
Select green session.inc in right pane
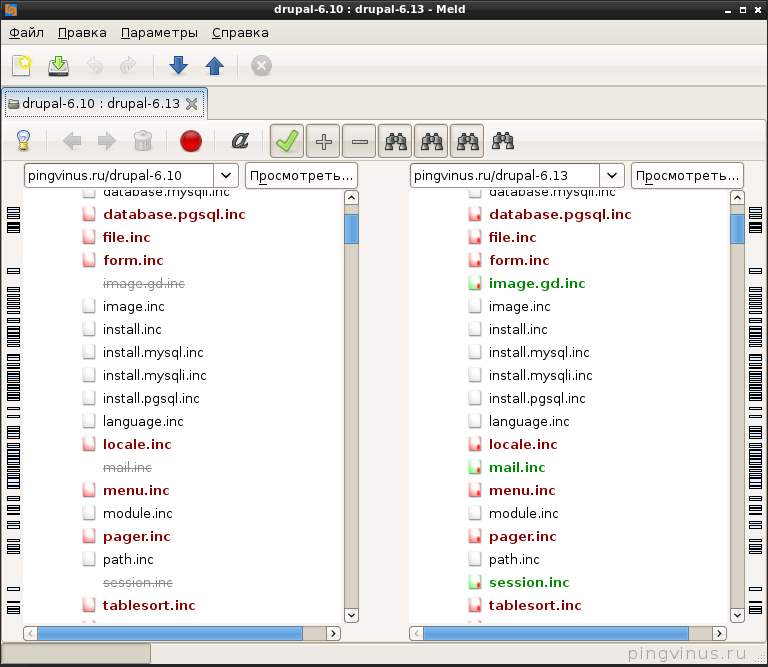pyautogui.click(x=529, y=582)
